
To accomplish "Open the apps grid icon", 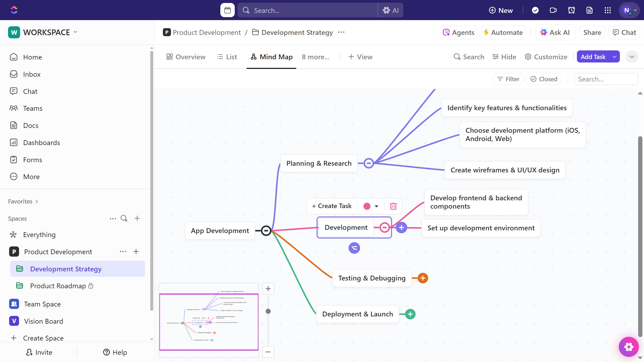I will point(608,10).
